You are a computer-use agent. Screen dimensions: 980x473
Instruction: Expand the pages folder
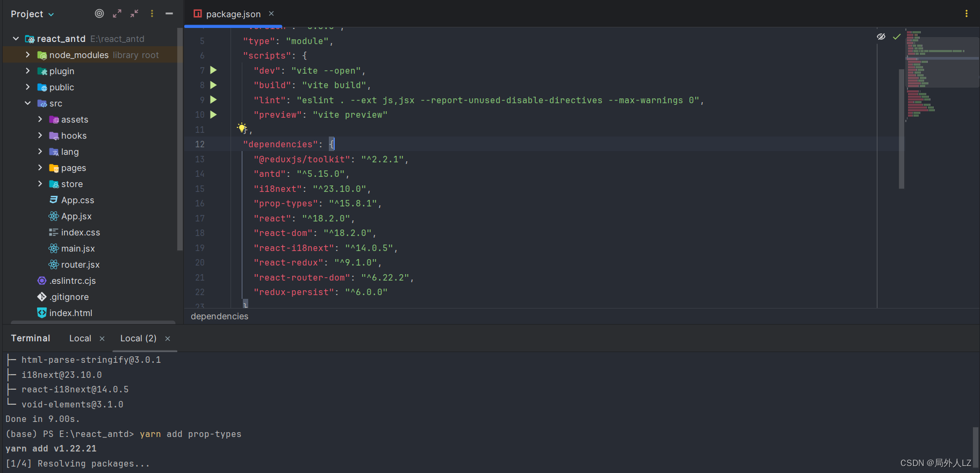(40, 168)
